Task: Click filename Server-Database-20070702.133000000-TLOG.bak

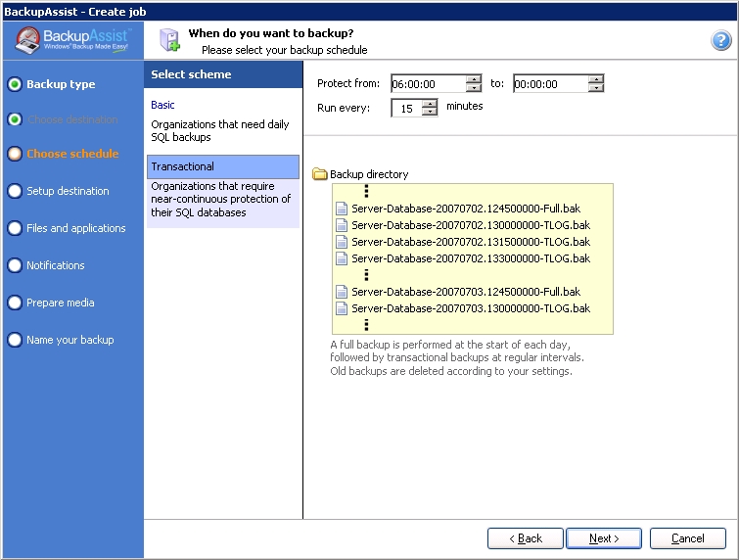Action: pos(471,258)
